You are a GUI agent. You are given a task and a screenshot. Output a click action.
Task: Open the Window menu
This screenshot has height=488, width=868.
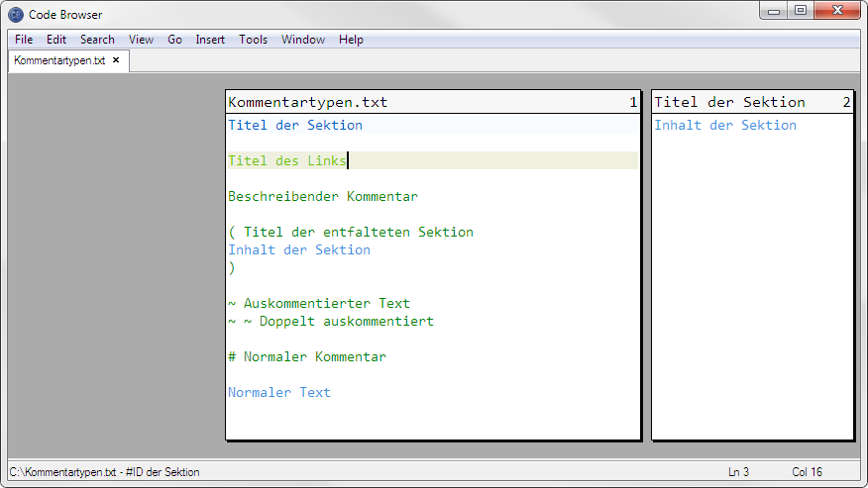[303, 40]
